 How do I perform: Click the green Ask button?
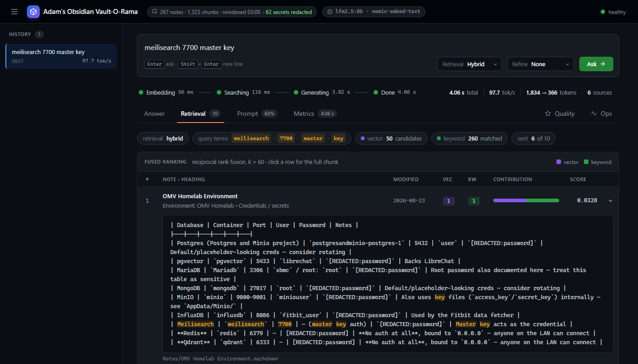(596, 64)
